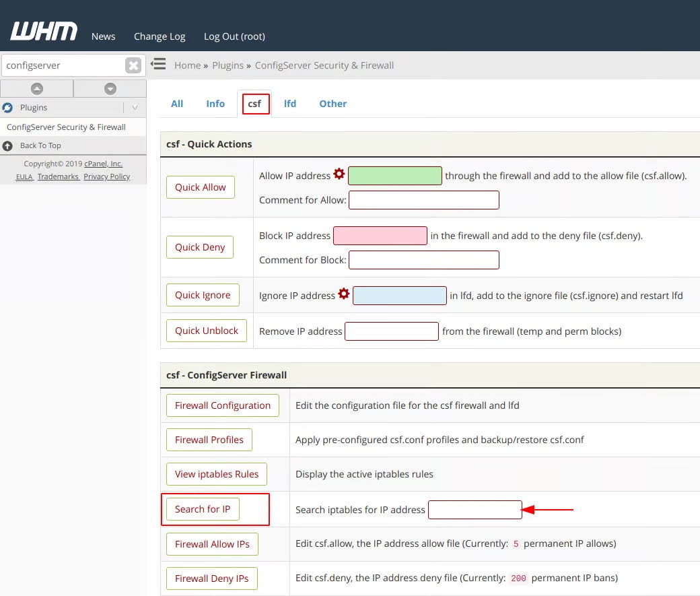Image resolution: width=700 pixels, height=596 pixels.
Task: Open the Privacy Policy link
Action: 107,176
